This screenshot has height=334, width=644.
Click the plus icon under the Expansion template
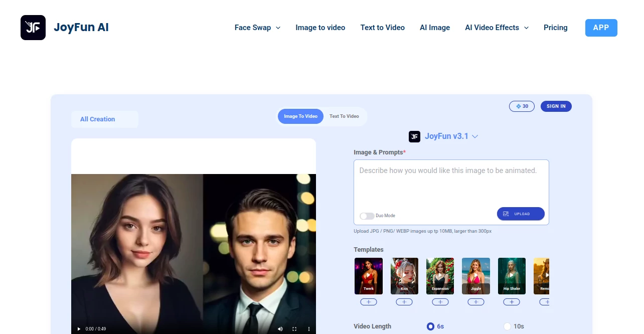coord(440,301)
